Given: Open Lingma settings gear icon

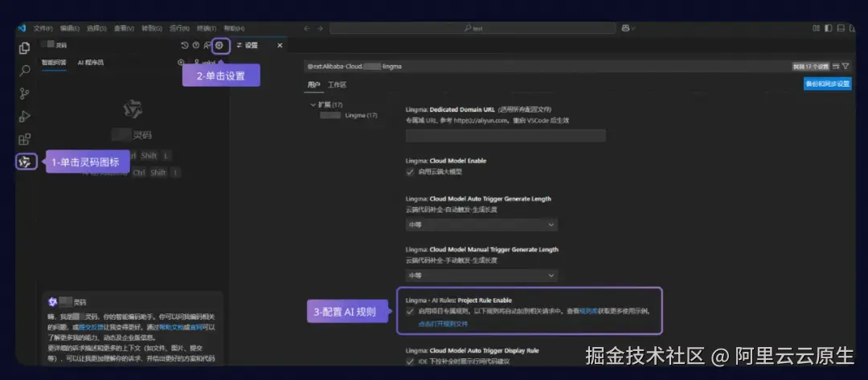Looking at the screenshot, I should coord(219,45).
